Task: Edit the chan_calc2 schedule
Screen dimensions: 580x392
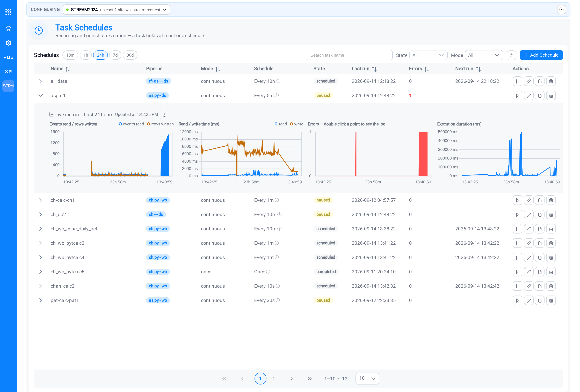Action: pos(529,286)
